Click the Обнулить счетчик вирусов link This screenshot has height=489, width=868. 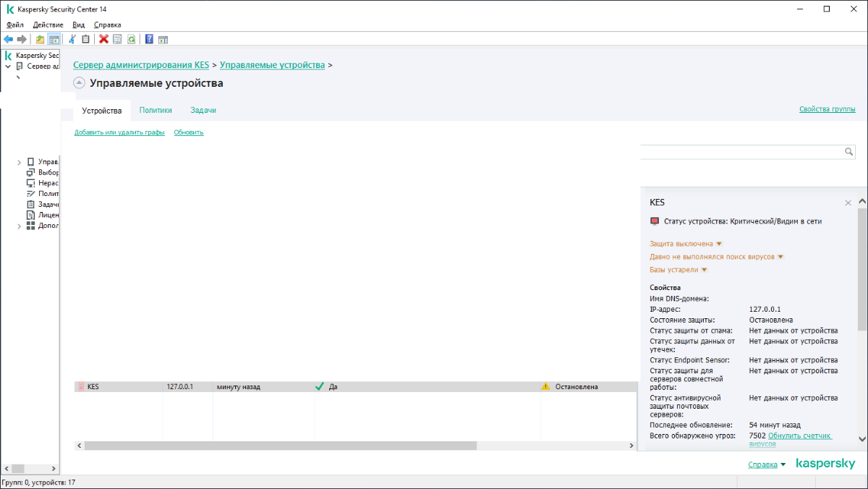[799, 436]
